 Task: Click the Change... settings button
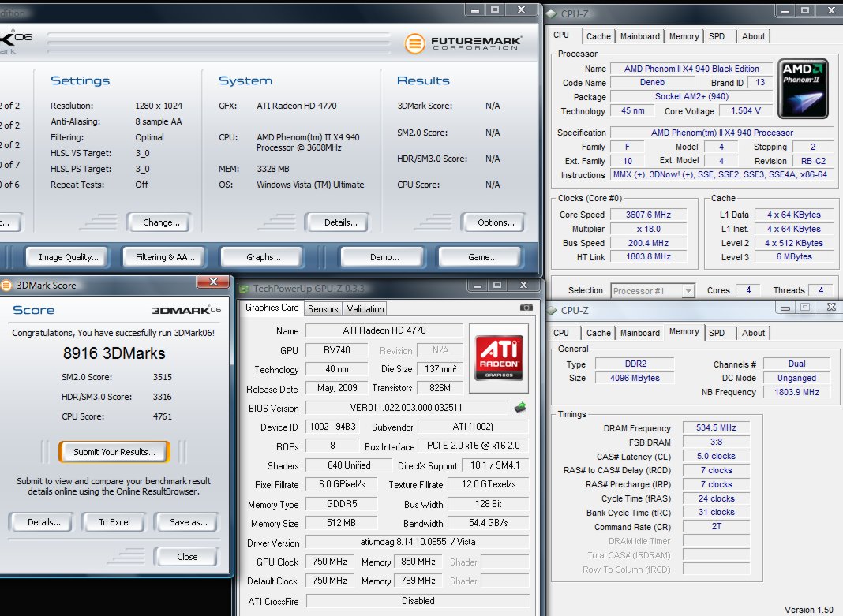point(161,222)
